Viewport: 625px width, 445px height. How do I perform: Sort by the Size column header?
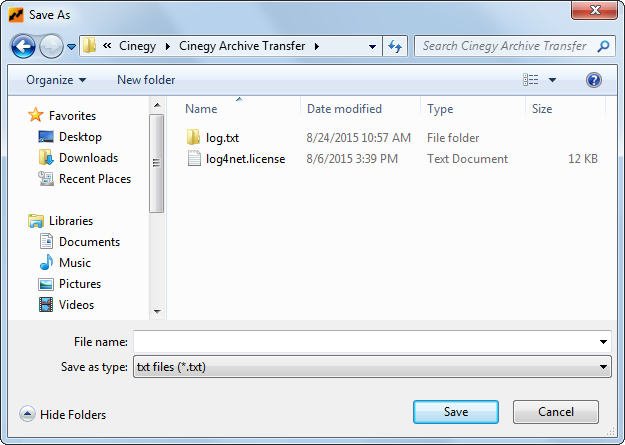click(x=542, y=109)
